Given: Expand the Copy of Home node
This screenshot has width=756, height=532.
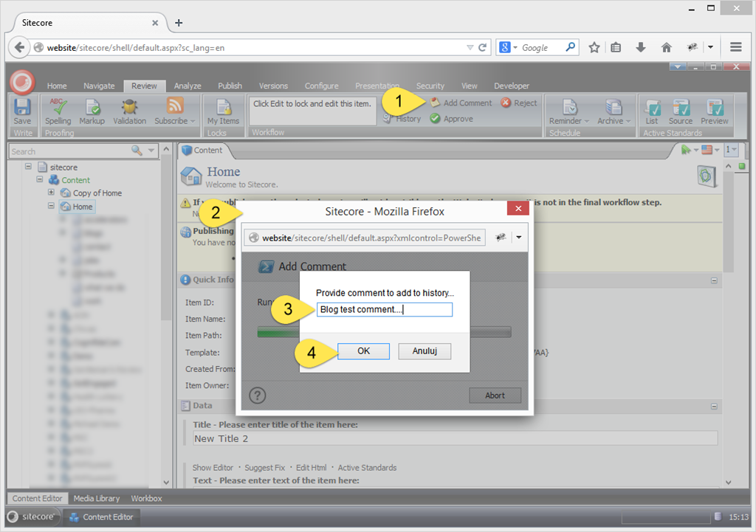Looking at the screenshot, I should pyautogui.click(x=52, y=193).
